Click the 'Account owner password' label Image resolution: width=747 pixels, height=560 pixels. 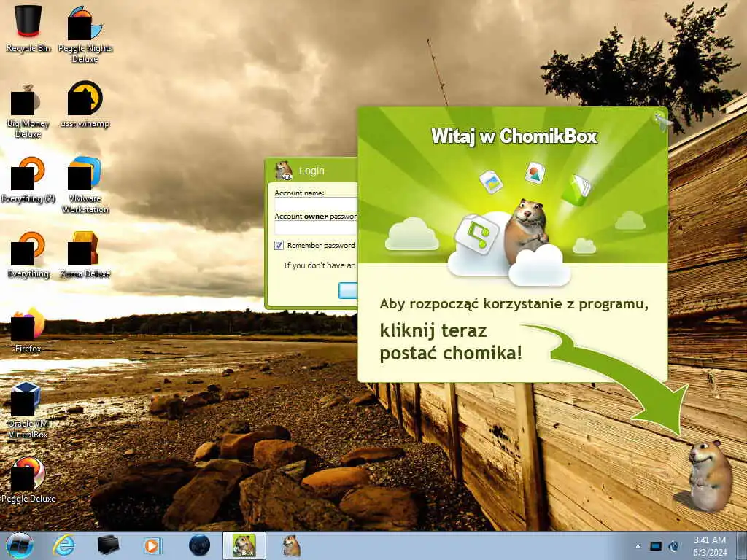click(x=316, y=216)
